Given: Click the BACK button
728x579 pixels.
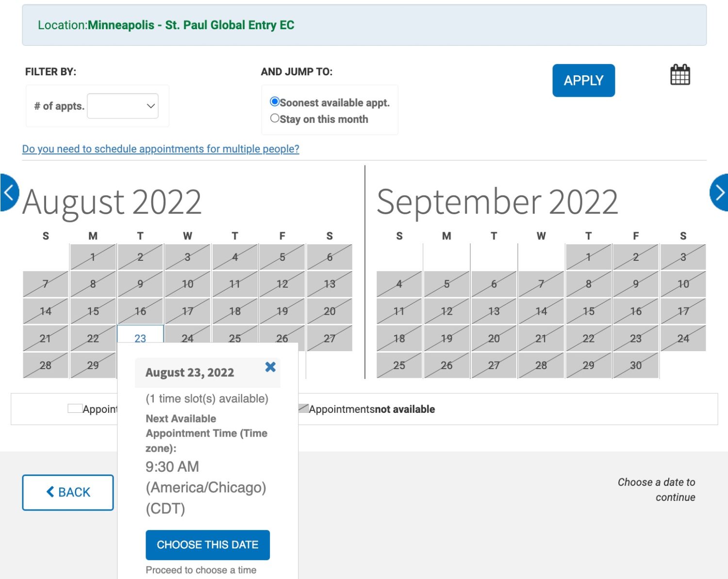Looking at the screenshot, I should pos(68,492).
